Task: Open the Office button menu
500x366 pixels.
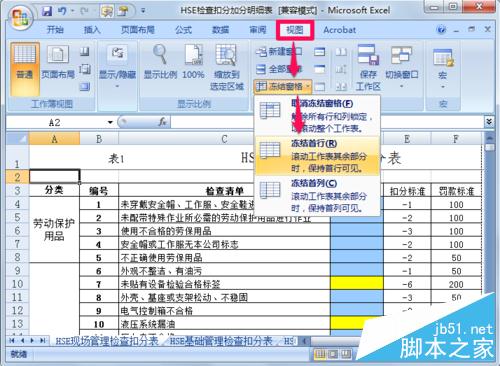Action: [21, 17]
